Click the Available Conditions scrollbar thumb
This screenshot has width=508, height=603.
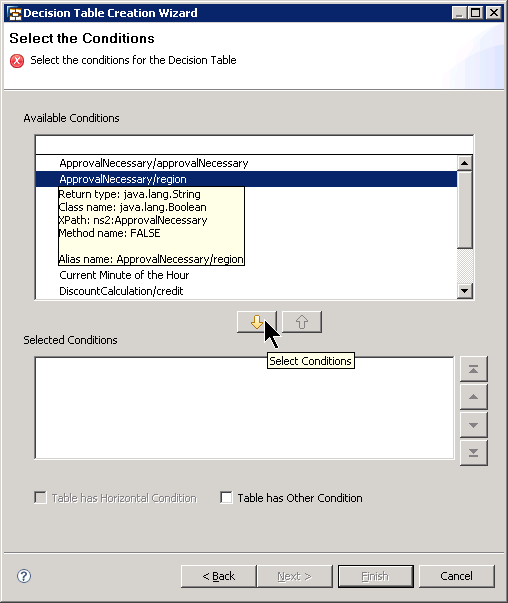tap(465, 210)
